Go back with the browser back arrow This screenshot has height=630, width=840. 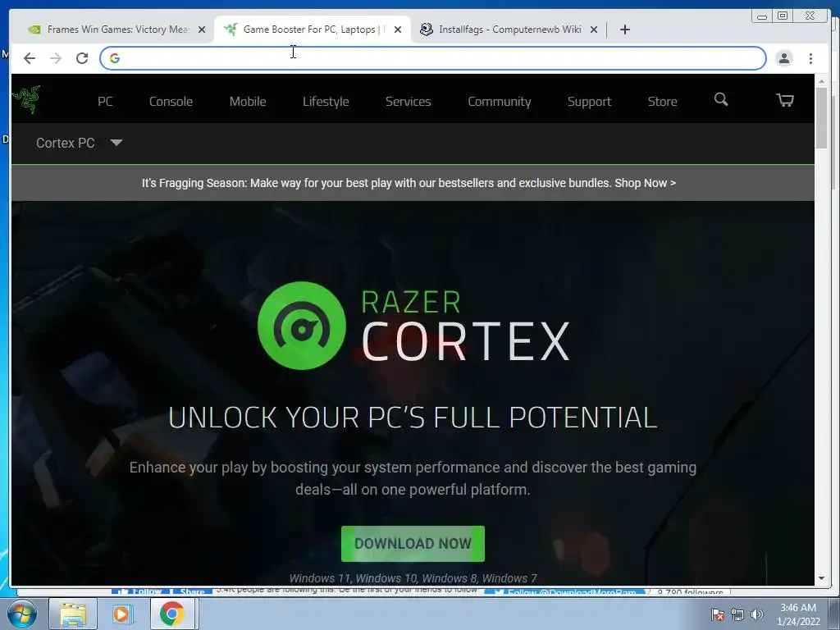point(30,58)
